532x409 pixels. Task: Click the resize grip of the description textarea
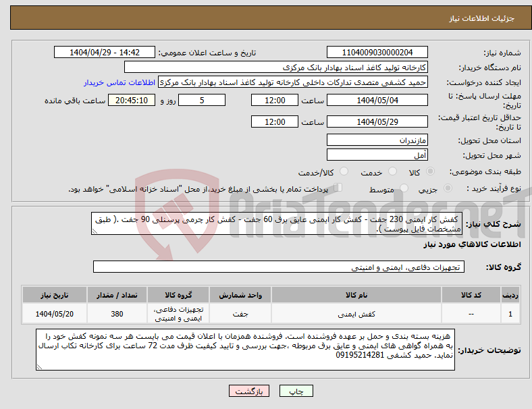coord(95,231)
